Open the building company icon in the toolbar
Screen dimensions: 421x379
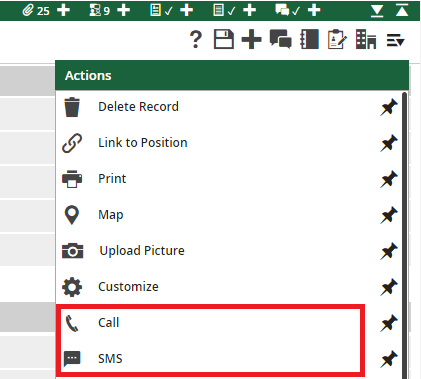coord(366,39)
